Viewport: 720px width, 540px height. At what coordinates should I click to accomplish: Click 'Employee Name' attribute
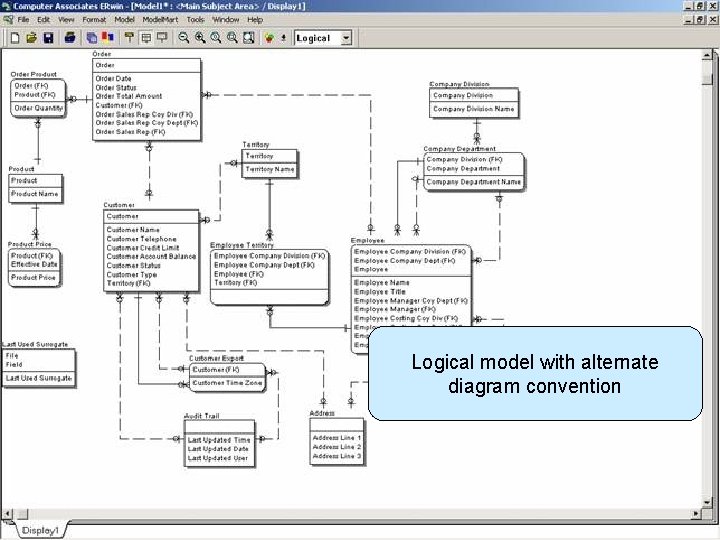click(x=382, y=283)
